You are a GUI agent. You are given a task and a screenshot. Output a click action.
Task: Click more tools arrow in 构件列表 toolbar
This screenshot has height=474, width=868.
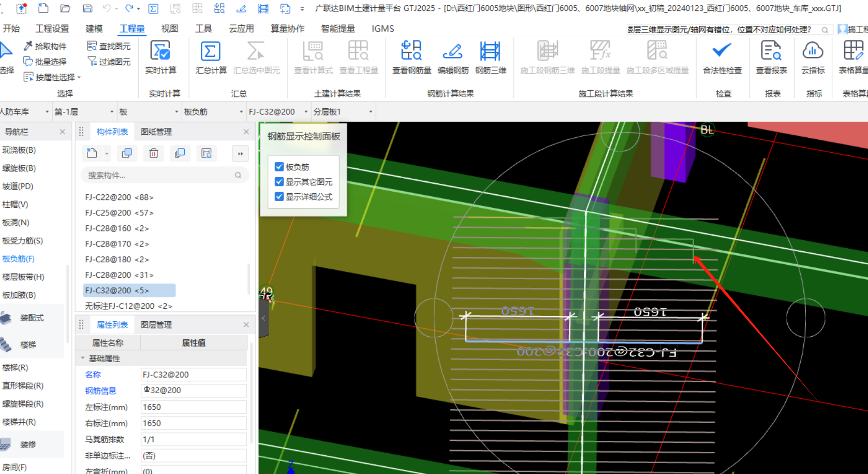point(240,153)
